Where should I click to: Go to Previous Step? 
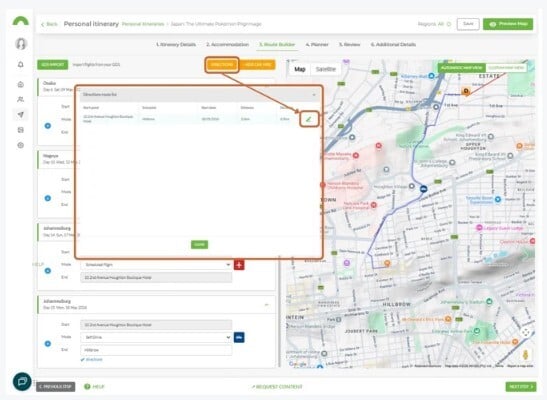(x=56, y=386)
